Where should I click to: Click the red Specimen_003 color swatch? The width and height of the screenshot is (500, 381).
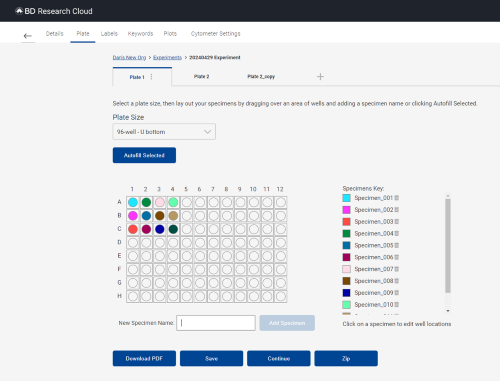(346, 222)
